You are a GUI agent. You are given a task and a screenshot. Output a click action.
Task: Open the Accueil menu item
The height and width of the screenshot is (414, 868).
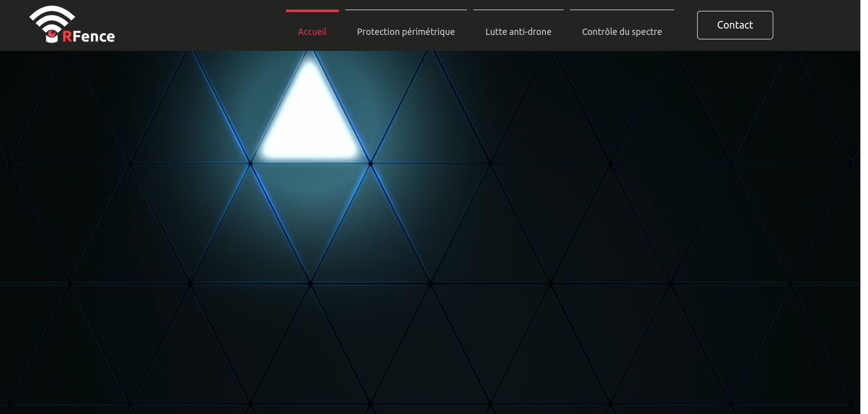pyautogui.click(x=312, y=31)
